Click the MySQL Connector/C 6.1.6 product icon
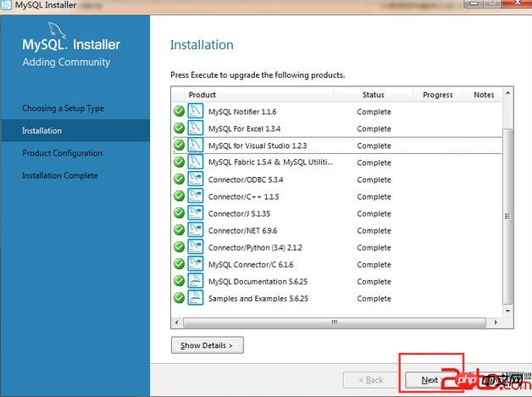The image size is (532, 397). [x=196, y=264]
